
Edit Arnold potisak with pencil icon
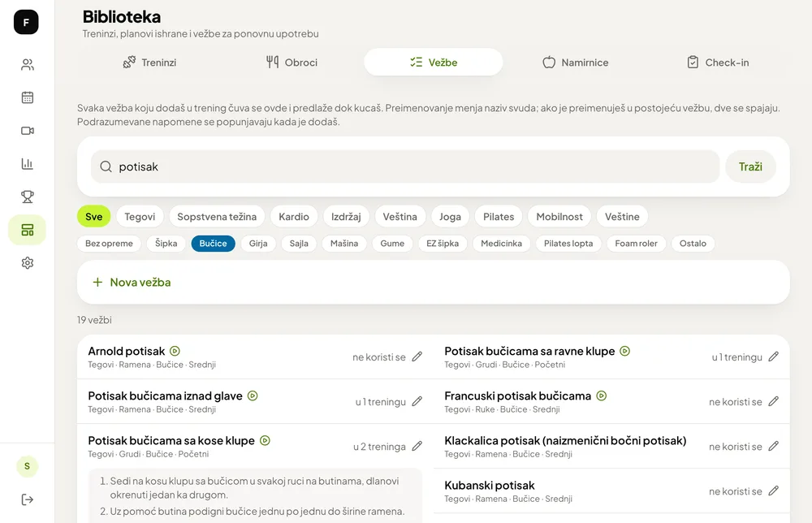click(417, 357)
